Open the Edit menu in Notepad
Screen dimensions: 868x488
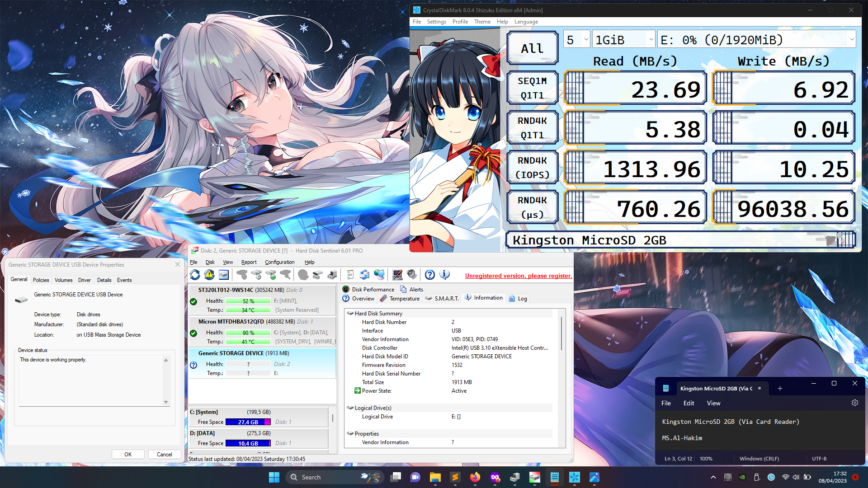[x=689, y=403]
